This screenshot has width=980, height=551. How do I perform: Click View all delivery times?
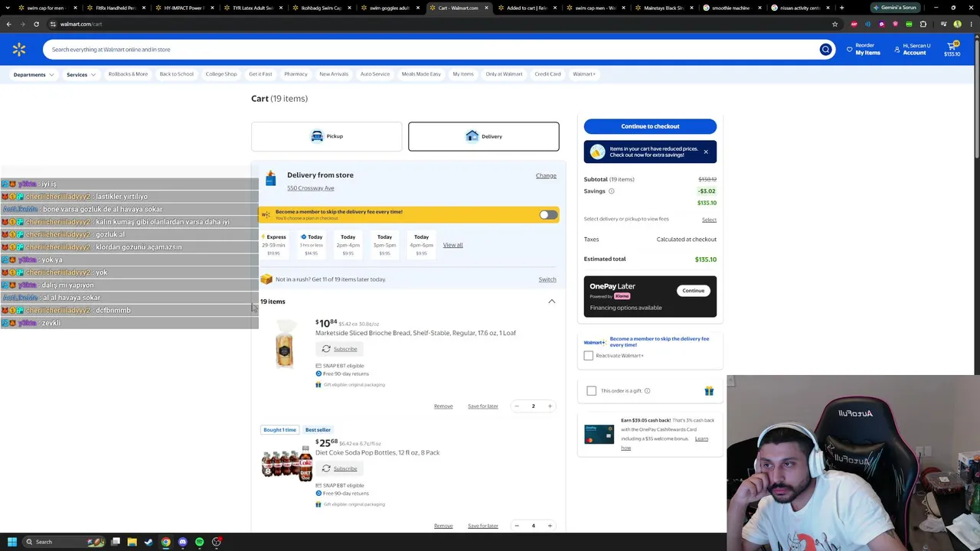point(452,245)
